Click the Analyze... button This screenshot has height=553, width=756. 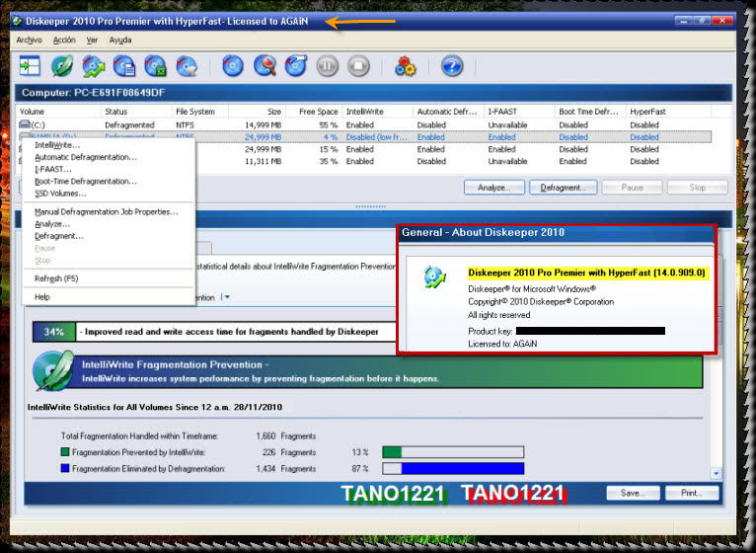[x=494, y=188]
